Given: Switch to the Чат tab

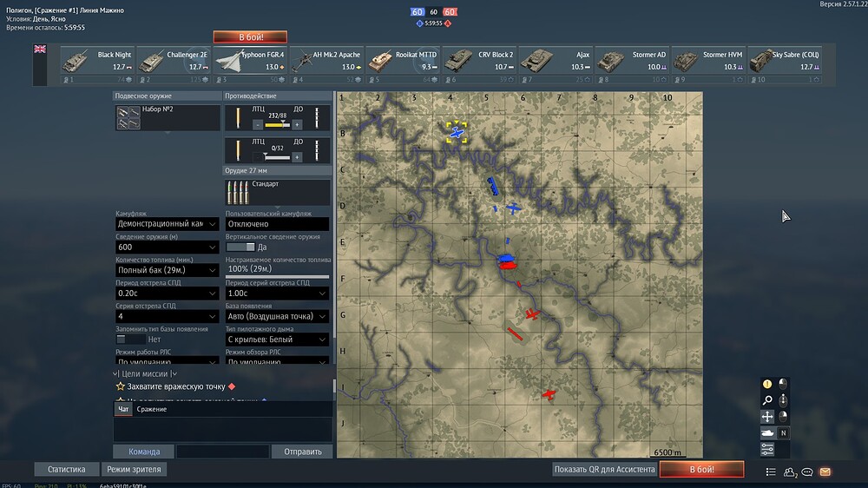Looking at the screenshot, I should coord(123,409).
